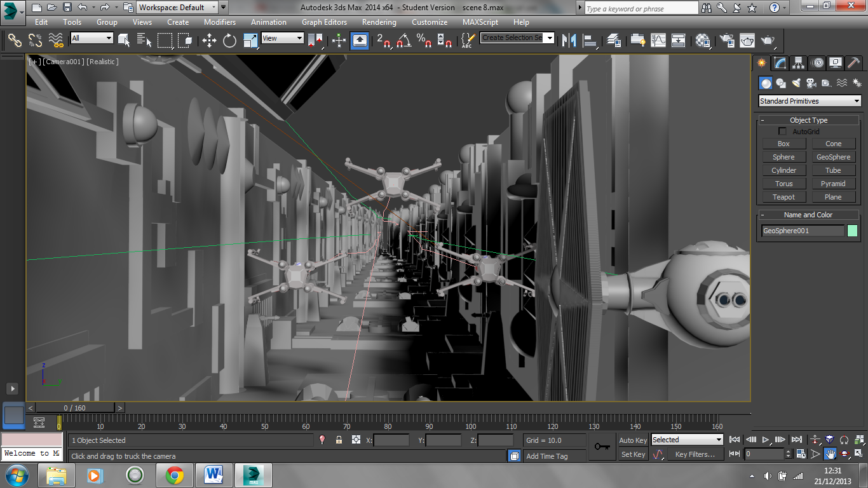Click the Teapot primitive button
Viewport: 868px width, 488px height.
click(x=783, y=196)
